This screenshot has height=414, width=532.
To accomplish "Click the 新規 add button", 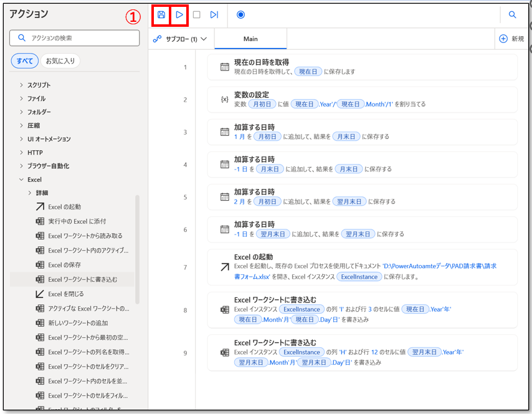I will [511, 39].
